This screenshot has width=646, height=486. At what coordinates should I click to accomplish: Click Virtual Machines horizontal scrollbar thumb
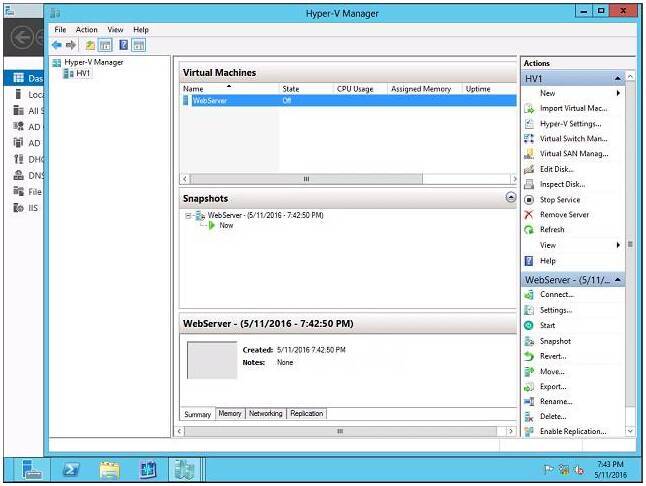tap(306, 179)
